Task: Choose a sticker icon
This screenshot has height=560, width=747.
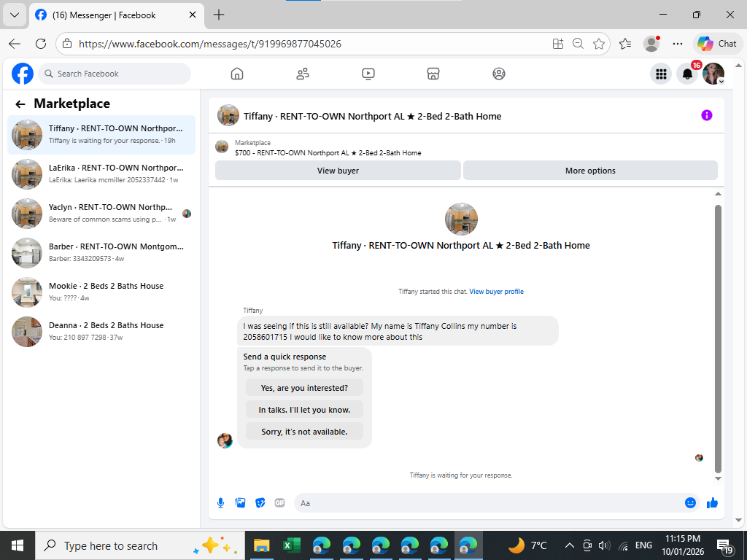Action: tap(260, 503)
